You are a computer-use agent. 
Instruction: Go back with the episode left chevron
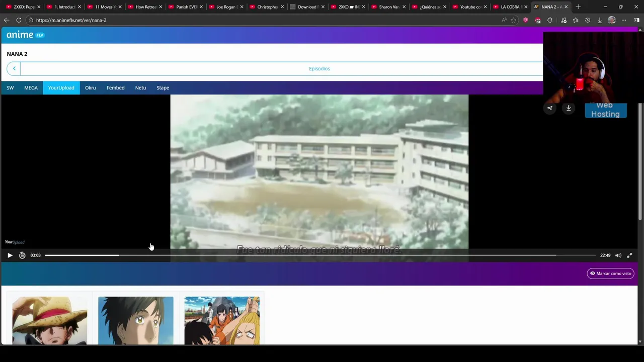pyautogui.click(x=14, y=68)
